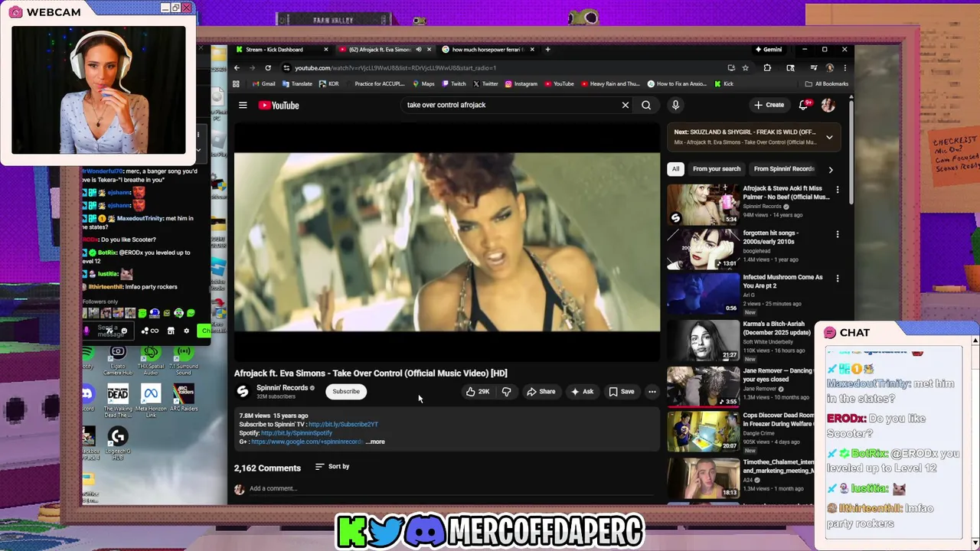The width and height of the screenshot is (980, 551).
Task: Open options for No Beef video
Action: [838, 189]
